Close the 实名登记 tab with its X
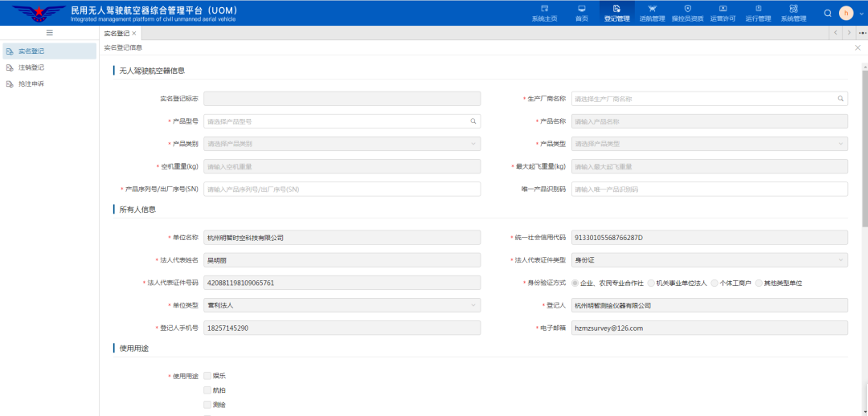The image size is (868, 416). click(134, 34)
